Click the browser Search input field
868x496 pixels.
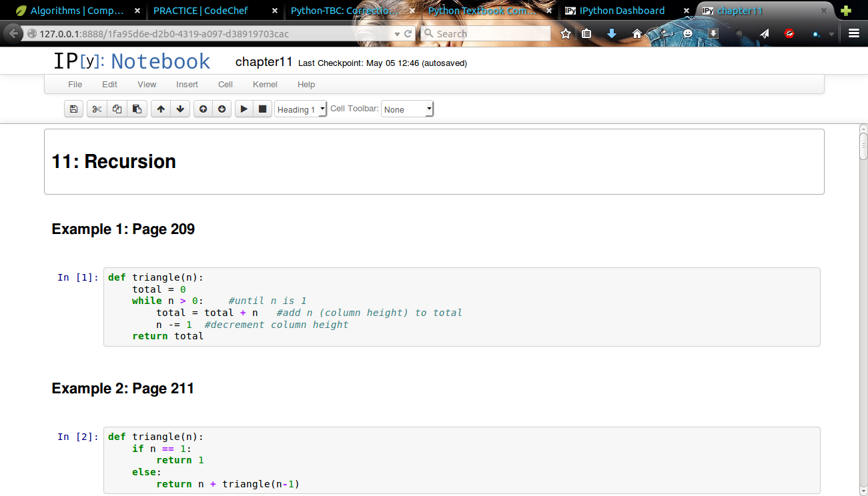pyautogui.click(x=490, y=34)
